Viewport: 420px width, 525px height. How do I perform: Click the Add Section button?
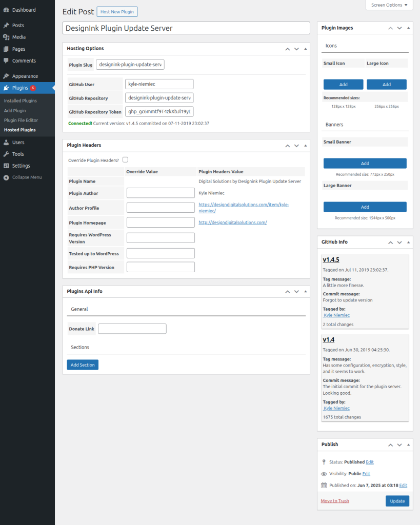tap(83, 365)
